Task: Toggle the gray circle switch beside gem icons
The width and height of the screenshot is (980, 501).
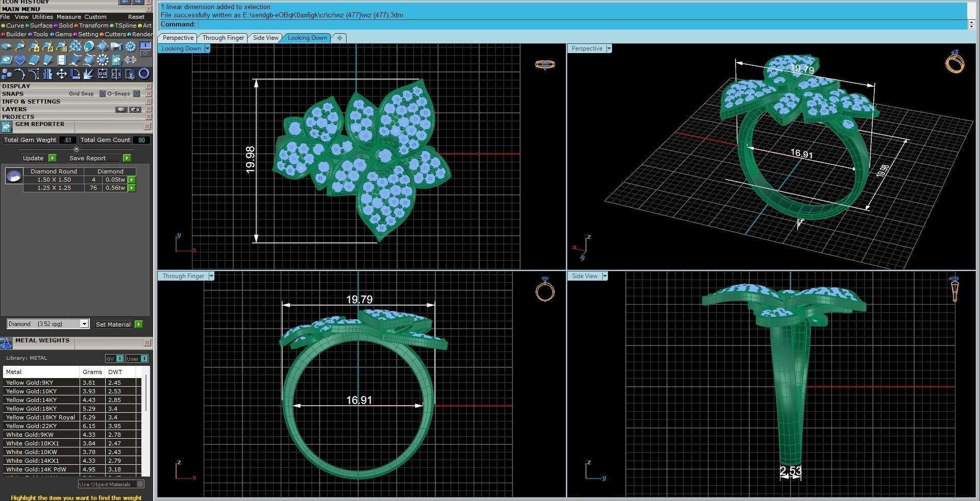Action: pyautogui.click(x=145, y=53)
